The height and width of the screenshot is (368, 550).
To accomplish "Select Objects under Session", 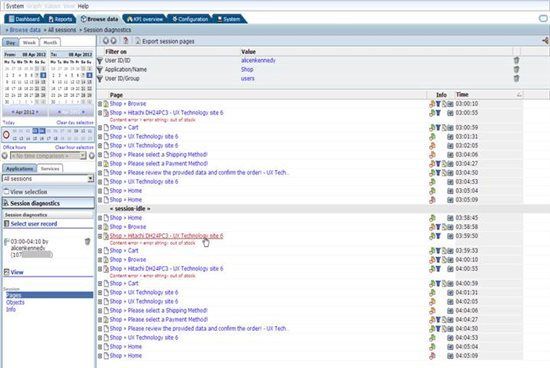I will pyautogui.click(x=15, y=302).
